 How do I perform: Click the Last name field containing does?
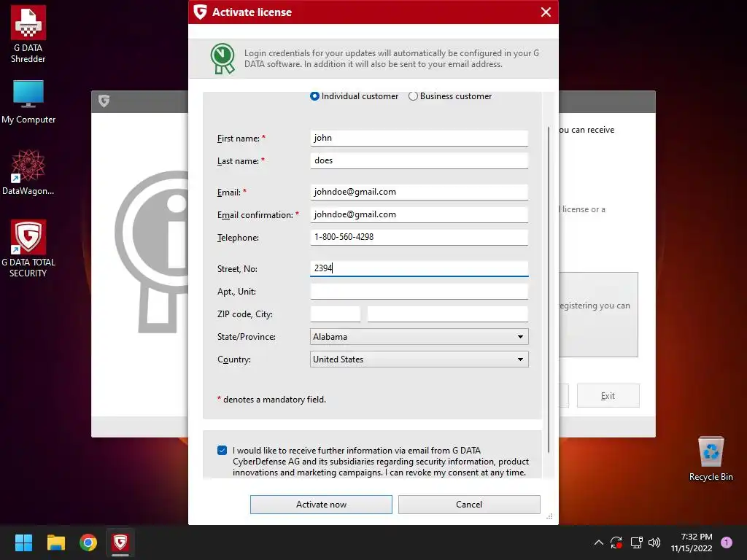[419, 160]
